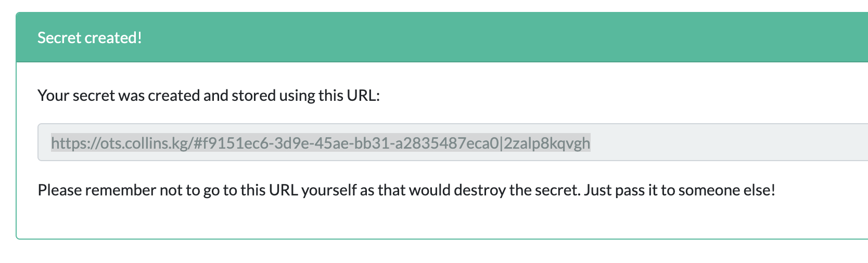Click the word "created!" in the header
This screenshot has height=263, width=868.
click(x=113, y=37)
